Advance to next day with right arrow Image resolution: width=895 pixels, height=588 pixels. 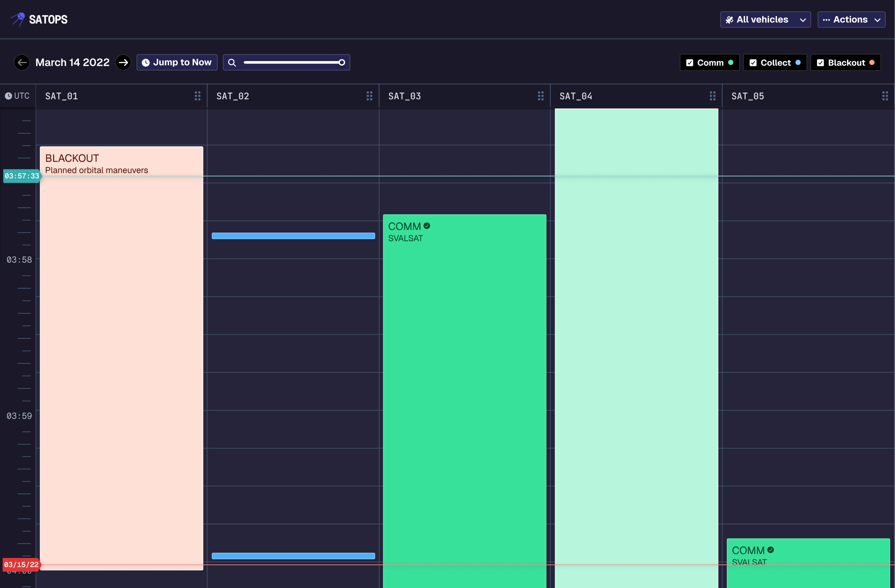click(x=123, y=62)
